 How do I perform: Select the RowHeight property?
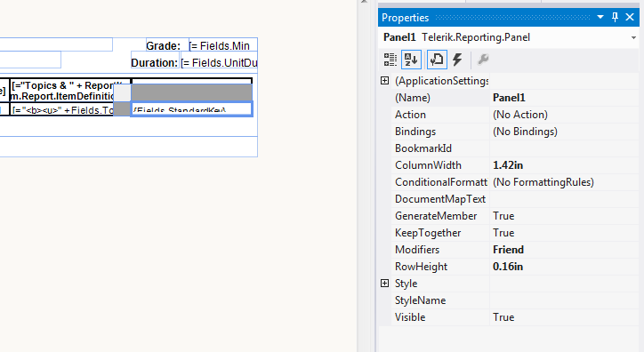point(440,267)
